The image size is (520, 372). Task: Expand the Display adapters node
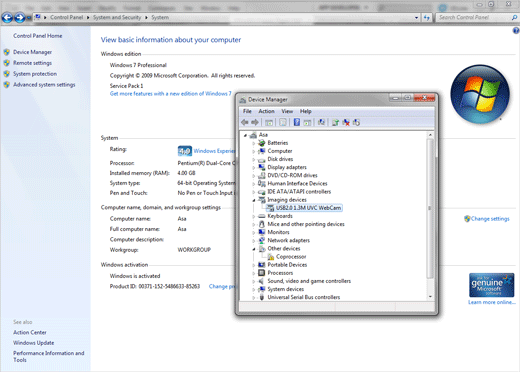click(x=254, y=168)
